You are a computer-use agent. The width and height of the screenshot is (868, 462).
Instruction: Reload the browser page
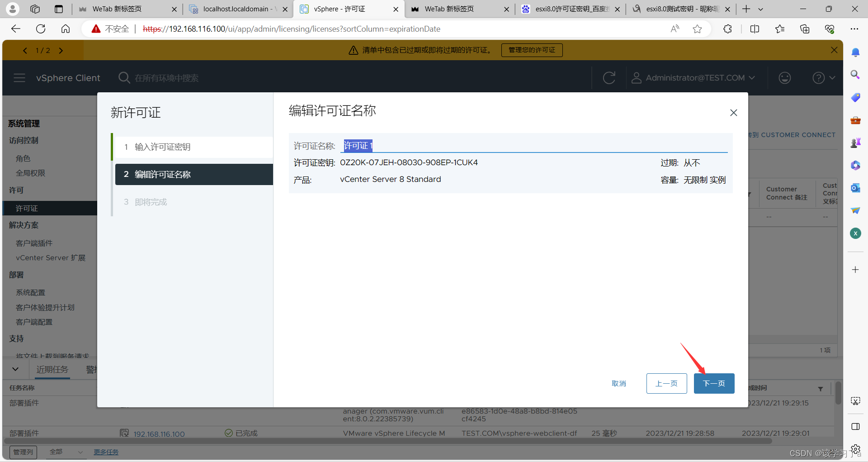coord(41,29)
